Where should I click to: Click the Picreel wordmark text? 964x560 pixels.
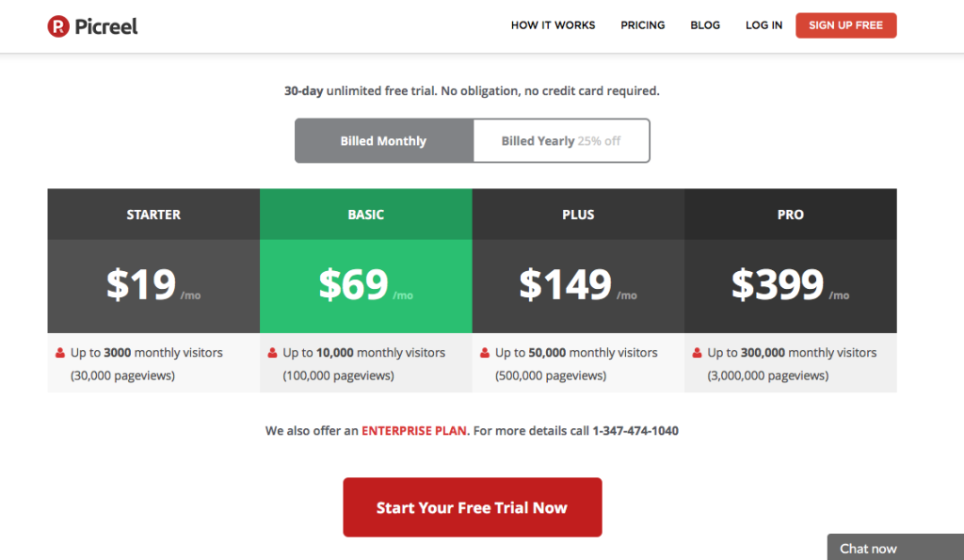[105, 26]
